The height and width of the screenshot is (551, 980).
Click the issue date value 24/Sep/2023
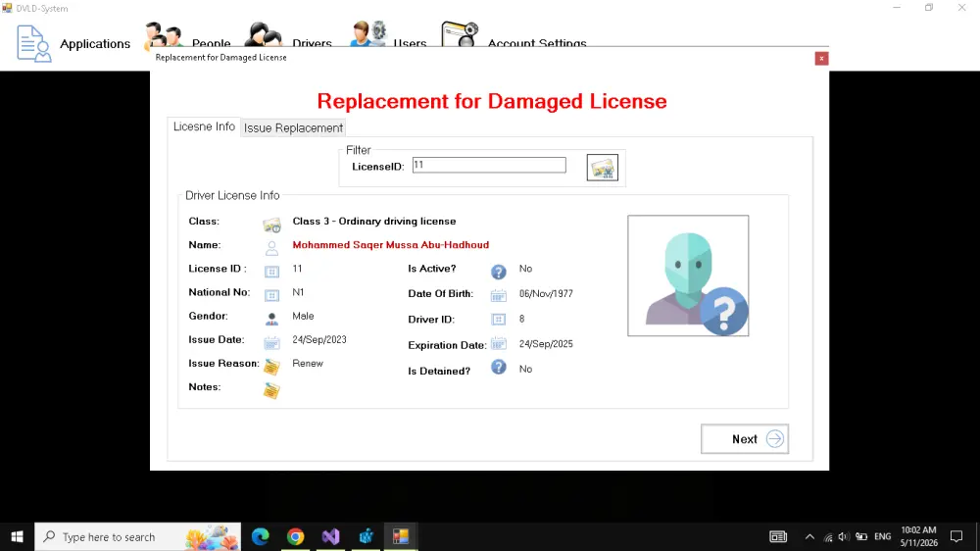319,339
